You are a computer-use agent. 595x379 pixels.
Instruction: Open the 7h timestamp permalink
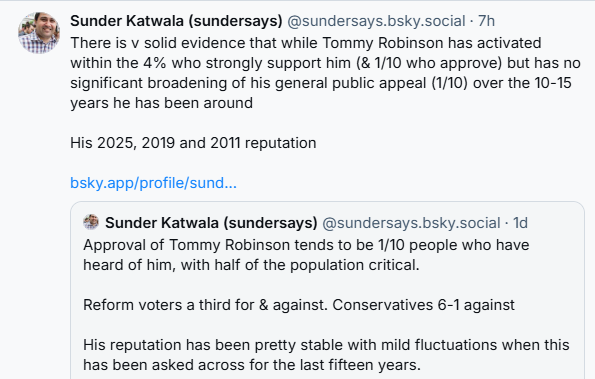(x=486, y=21)
